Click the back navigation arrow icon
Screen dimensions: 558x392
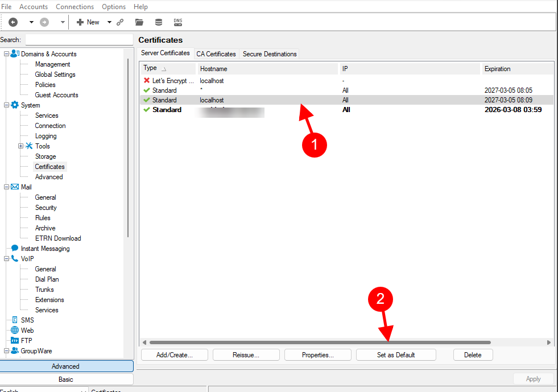coord(13,22)
